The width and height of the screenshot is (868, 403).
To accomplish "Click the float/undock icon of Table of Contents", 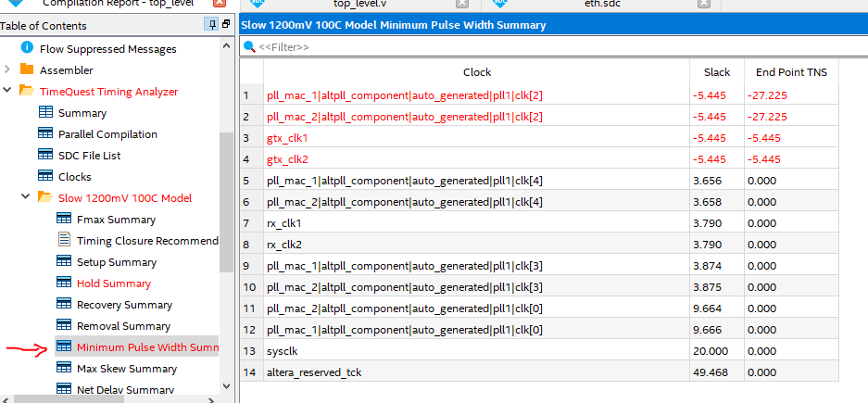I will point(228,25).
